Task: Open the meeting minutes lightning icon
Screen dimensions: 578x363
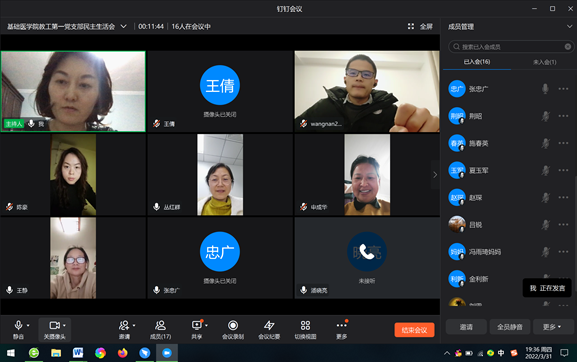Action: click(269, 325)
